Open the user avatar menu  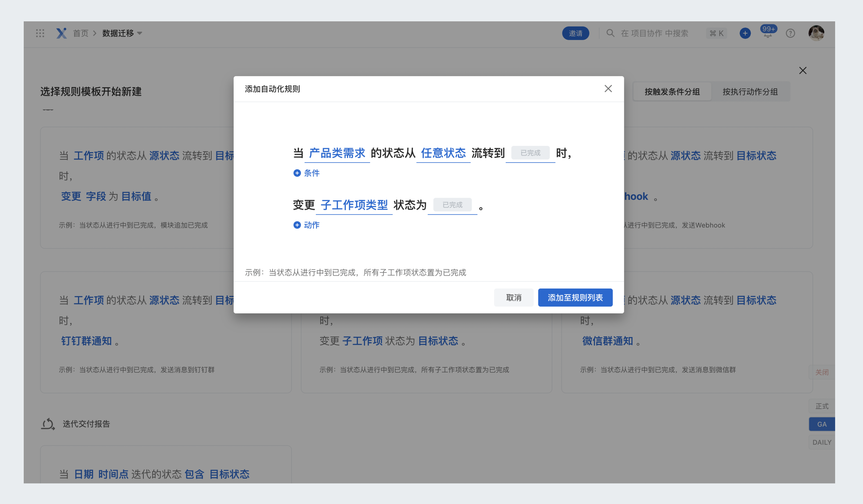coord(816,33)
